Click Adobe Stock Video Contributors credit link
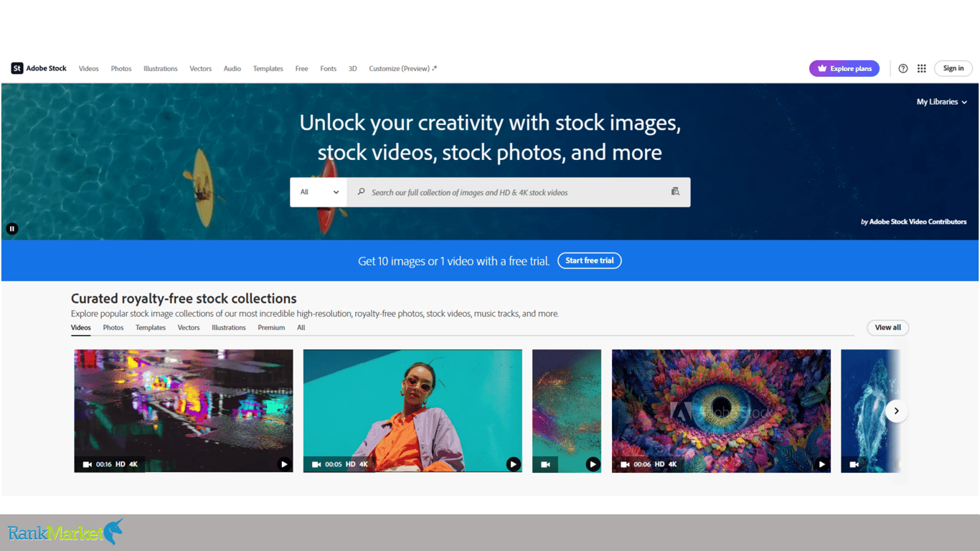 coord(918,222)
